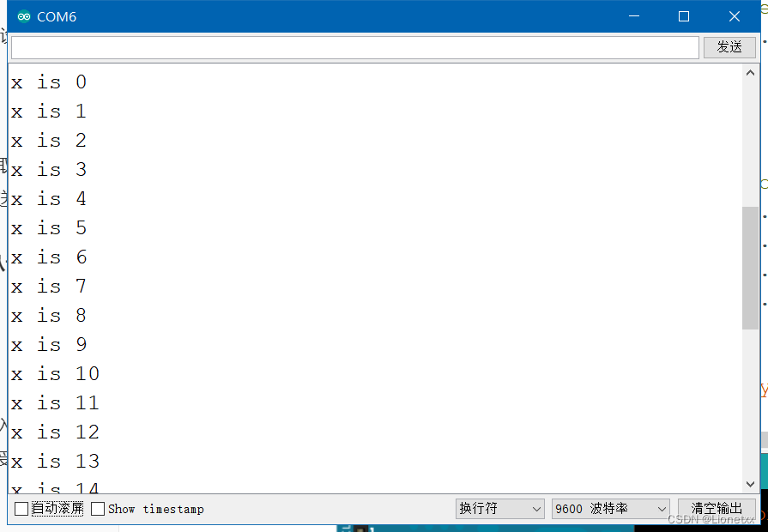Enable the Show timestamp checkbox
Screen dimensions: 768x532
click(97, 509)
